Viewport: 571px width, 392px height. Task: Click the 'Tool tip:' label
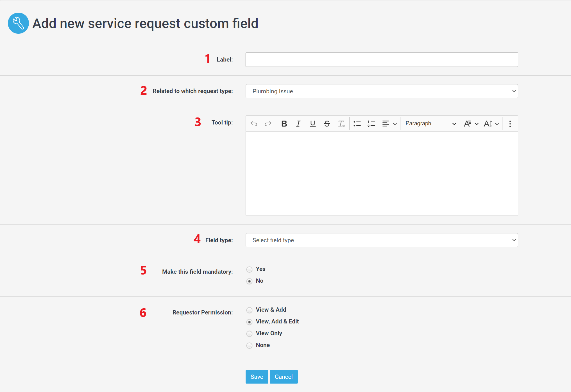222,123
